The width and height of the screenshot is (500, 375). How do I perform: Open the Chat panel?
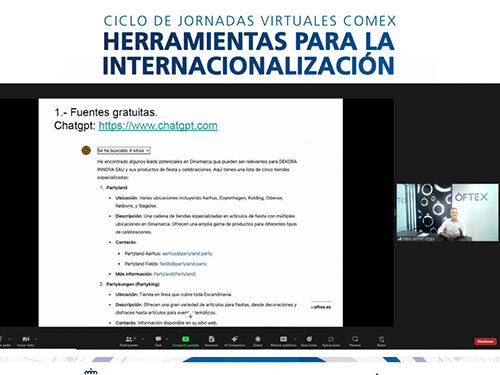click(x=158, y=341)
